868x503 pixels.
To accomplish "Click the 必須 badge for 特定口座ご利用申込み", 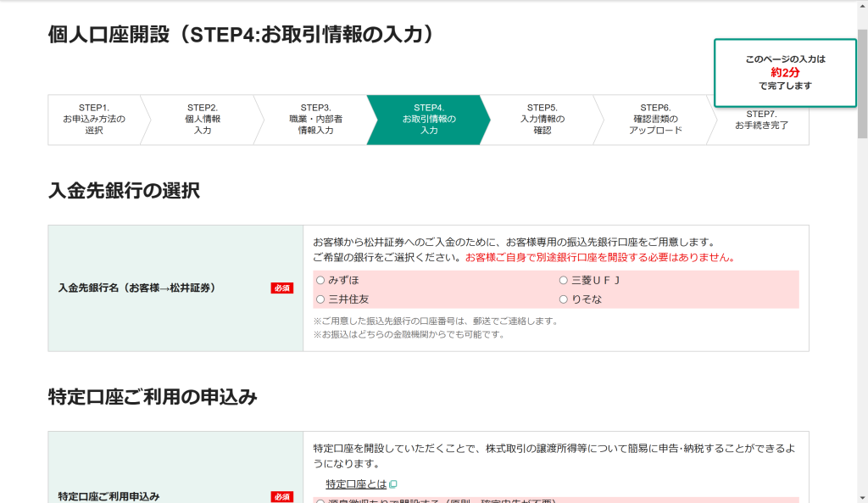I will pos(281,496).
